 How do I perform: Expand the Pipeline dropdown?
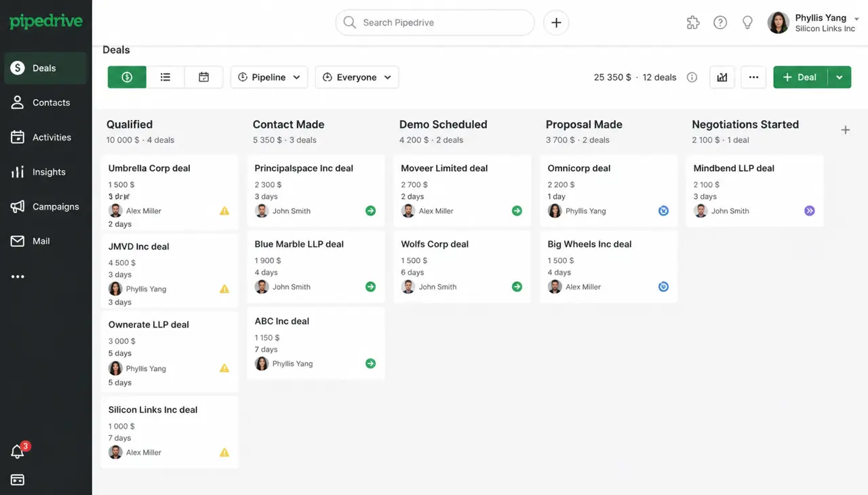click(269, 77)
